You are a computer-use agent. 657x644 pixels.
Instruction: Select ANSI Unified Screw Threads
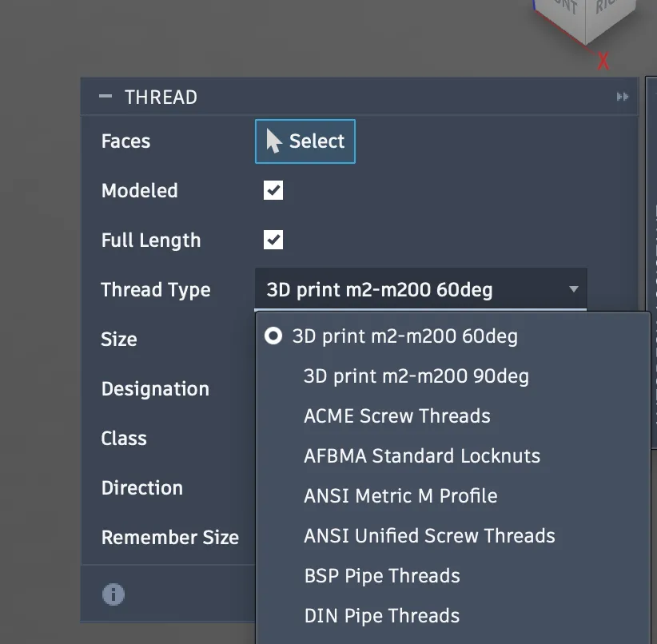coord(452,535)
